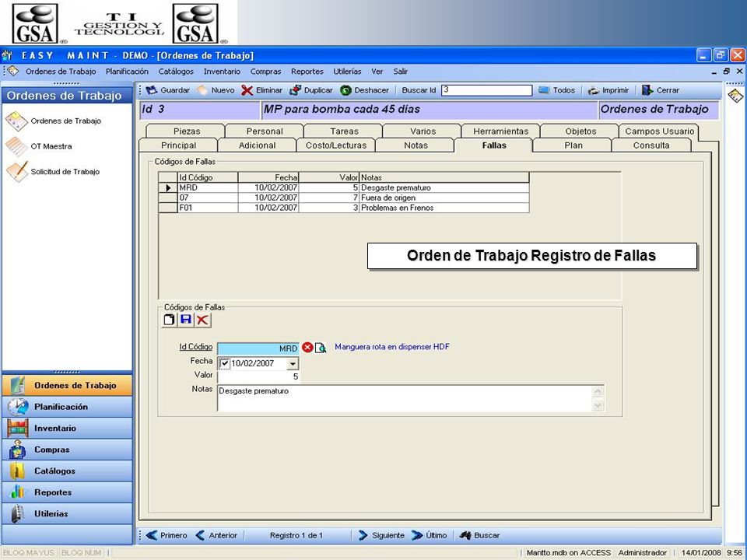Click the Valor input field

coord(258,376)
